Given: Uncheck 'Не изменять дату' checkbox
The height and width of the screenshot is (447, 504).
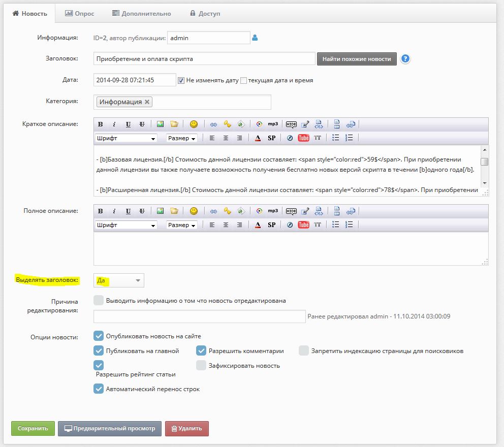Looking at the screenshot, I should 181,80.
